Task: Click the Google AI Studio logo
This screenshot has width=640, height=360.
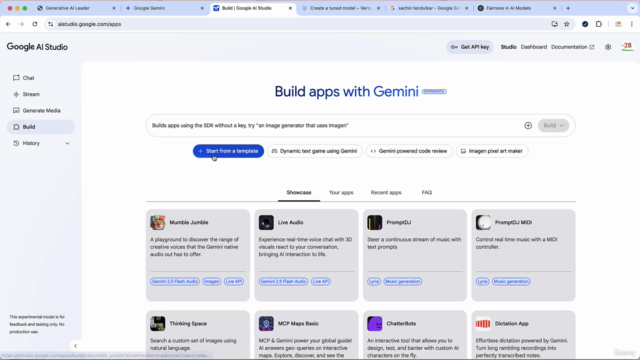Action: coord(37,47)
